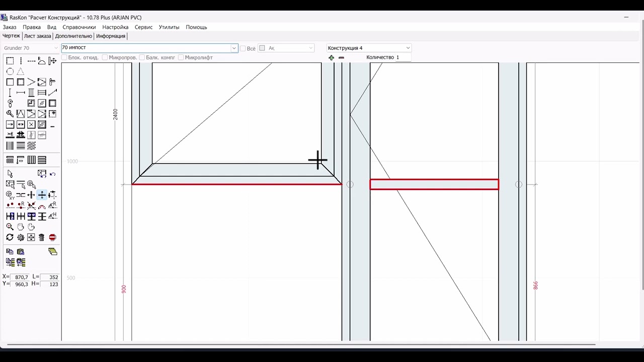Select the horizontal impost tool
Viewport: 644px width, 362px height.
click(x=21, y=93)
